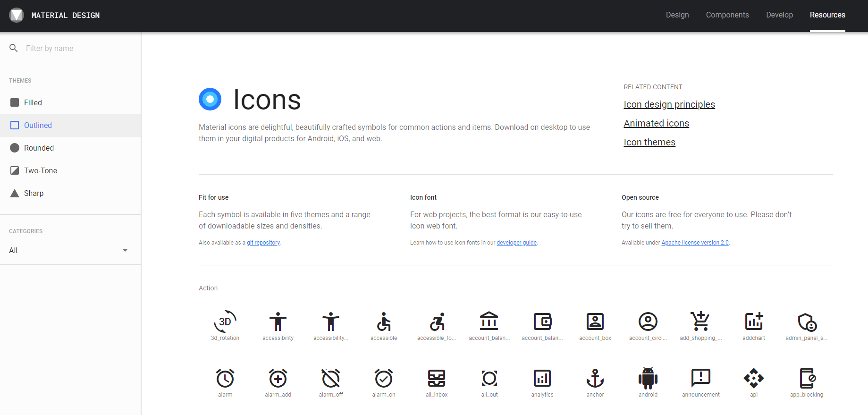Open the 'accessible' wheelchair icon

[384, 322]
